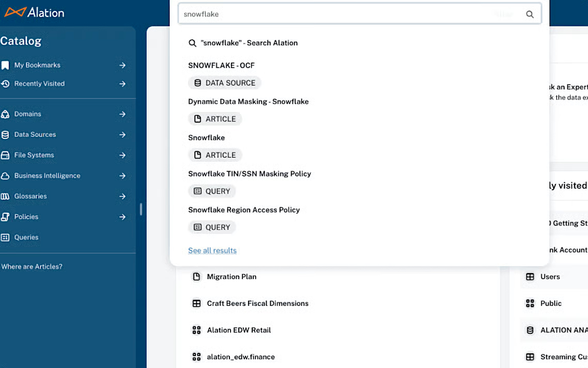The width and height of the screenshot is (588, 368).
Task: Expand My Bookmarks with its arrow
Action: (x=122, y=65)
